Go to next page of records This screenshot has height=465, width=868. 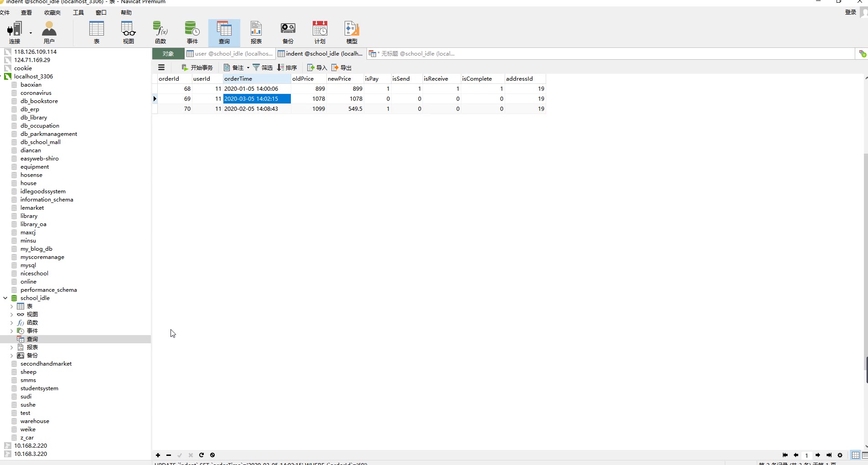818,455
